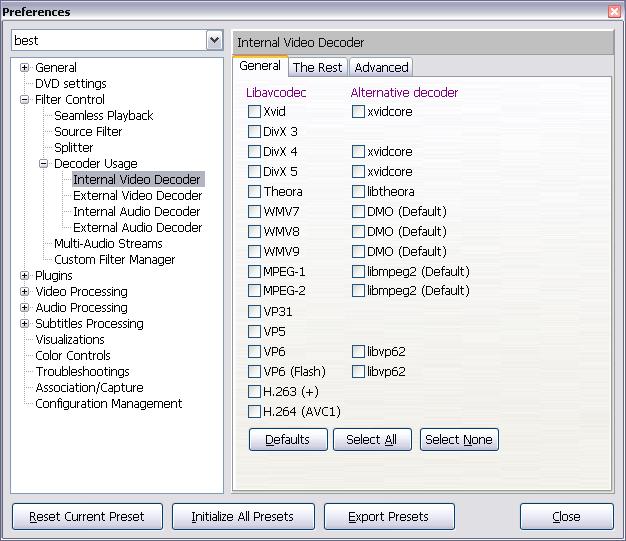Open the Advanced tab

click(x=381, y=67)
